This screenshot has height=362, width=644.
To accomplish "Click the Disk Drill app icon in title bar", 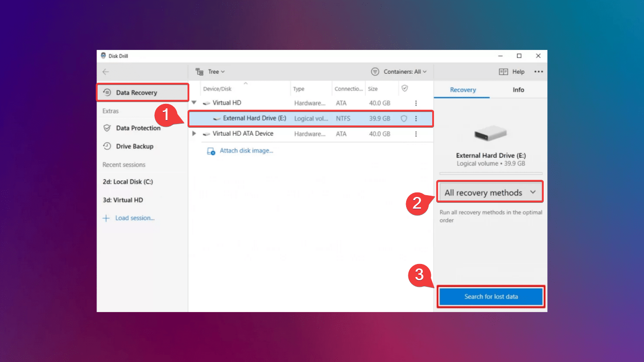I will pyautogui.click(x=103, y=56).
